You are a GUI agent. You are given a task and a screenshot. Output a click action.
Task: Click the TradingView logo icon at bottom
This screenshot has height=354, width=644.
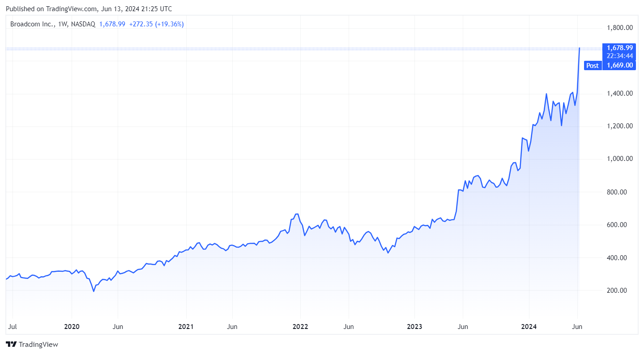click(12, 344)
